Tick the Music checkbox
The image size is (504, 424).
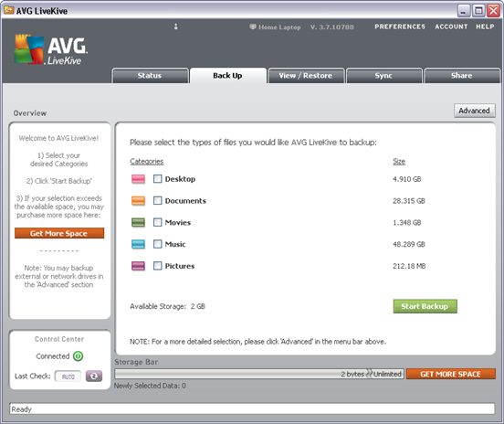click(157, 244)
